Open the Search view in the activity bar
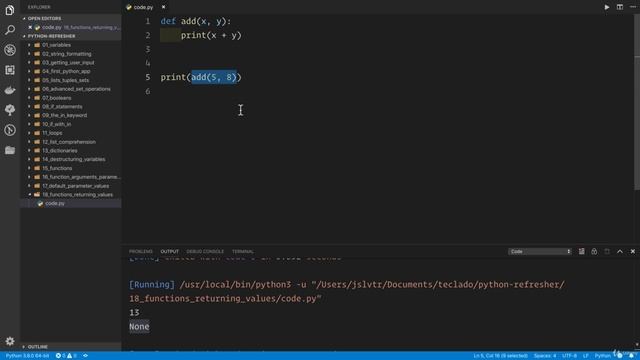Viewport: 640px width, 360px height. [10, 30]
